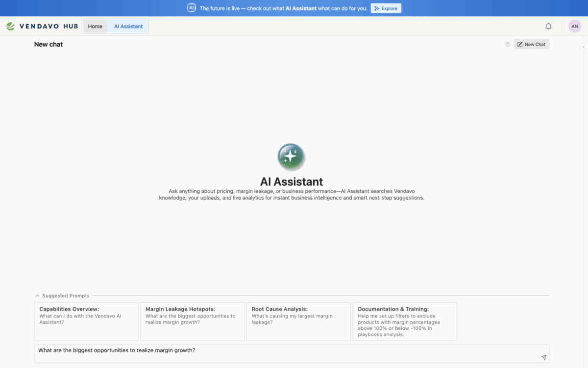Select the Capabilities Overview prompt card

tap(86, 321)
